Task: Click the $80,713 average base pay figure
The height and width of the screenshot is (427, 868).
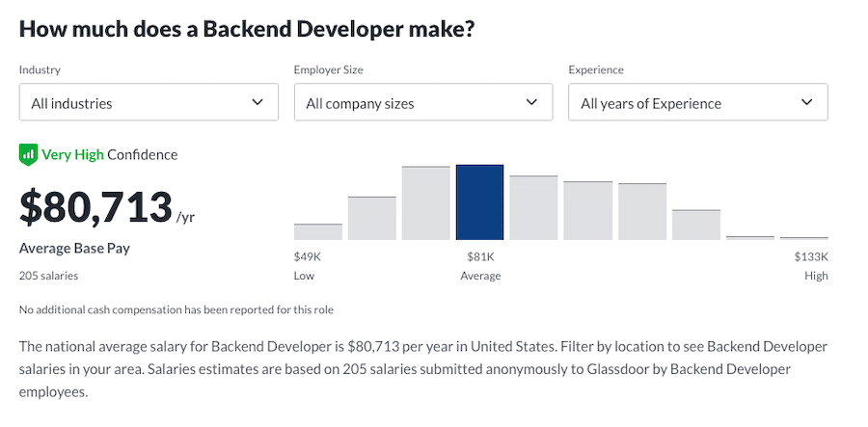Action: click(95, 206)
